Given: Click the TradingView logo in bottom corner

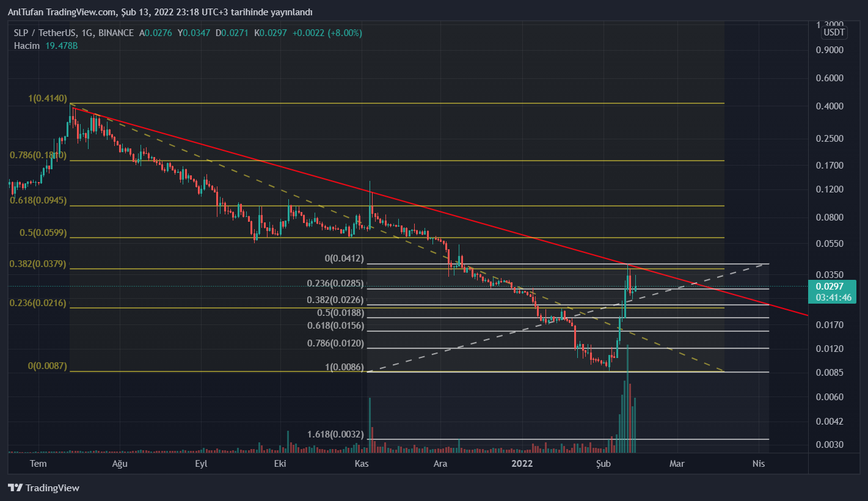Looking at the screenshot, I should point(44,488).
